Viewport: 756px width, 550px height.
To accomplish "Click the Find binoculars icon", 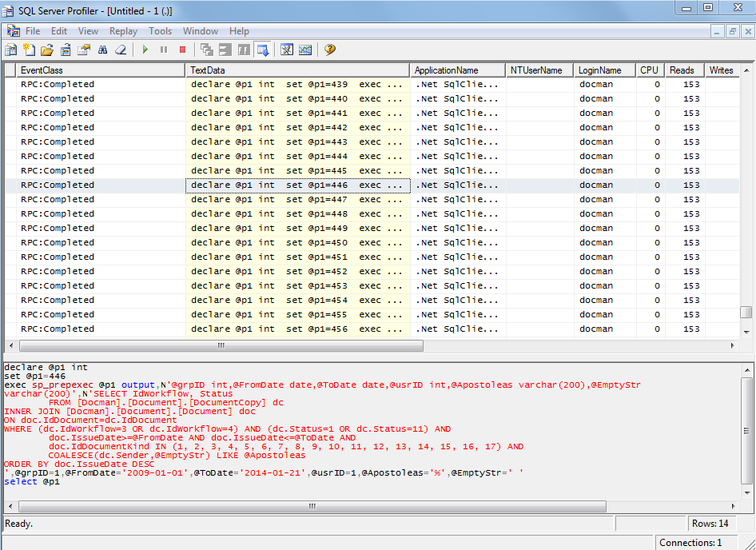I will pyautogui.click(x=102, y=50).
